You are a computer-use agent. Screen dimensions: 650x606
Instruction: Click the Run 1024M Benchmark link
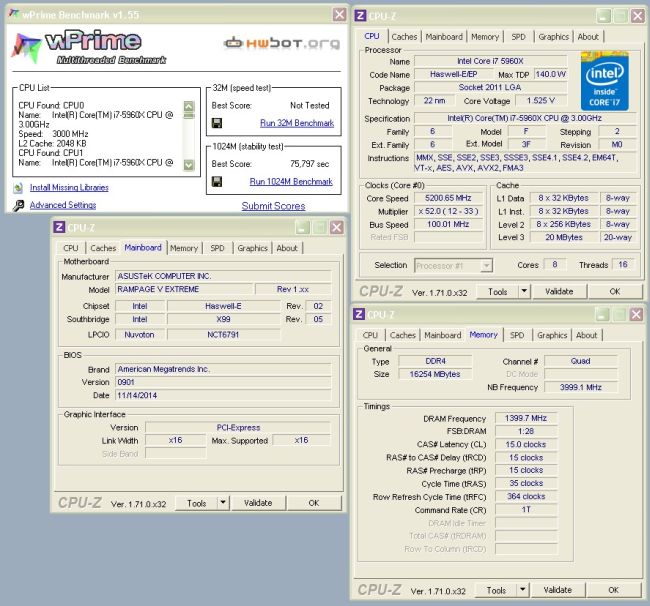click(x=291, y=182)
